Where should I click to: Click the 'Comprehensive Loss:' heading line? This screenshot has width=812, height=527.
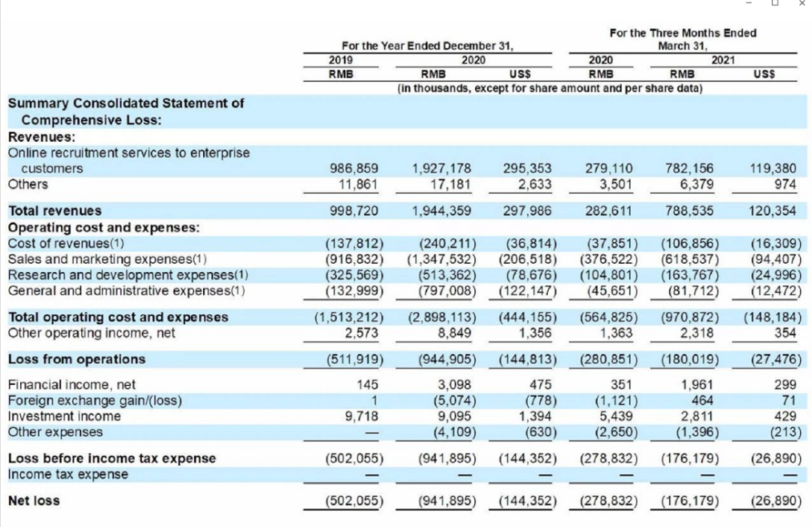coord(91,120)
